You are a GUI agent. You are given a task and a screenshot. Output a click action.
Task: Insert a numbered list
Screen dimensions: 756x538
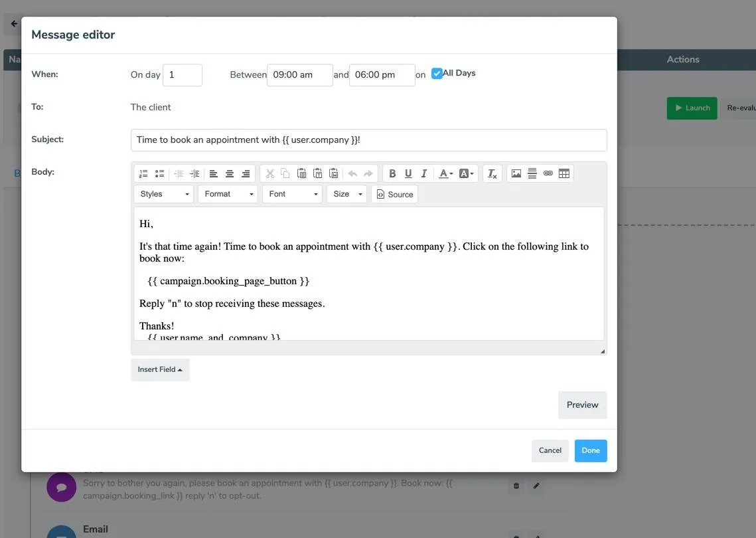(x=143, y=173)
